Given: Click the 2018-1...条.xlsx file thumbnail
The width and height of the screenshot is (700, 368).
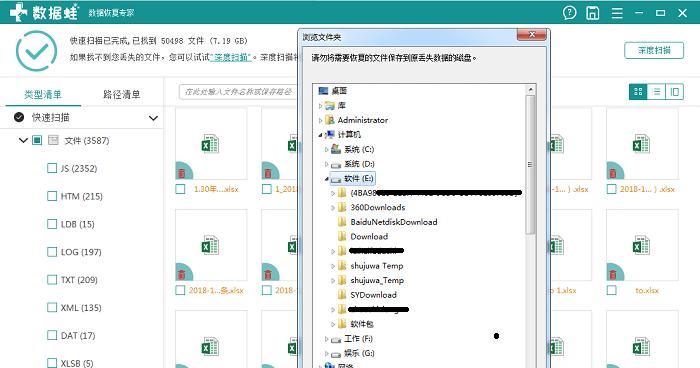Looking at the screenshot, I should [211, 246].
